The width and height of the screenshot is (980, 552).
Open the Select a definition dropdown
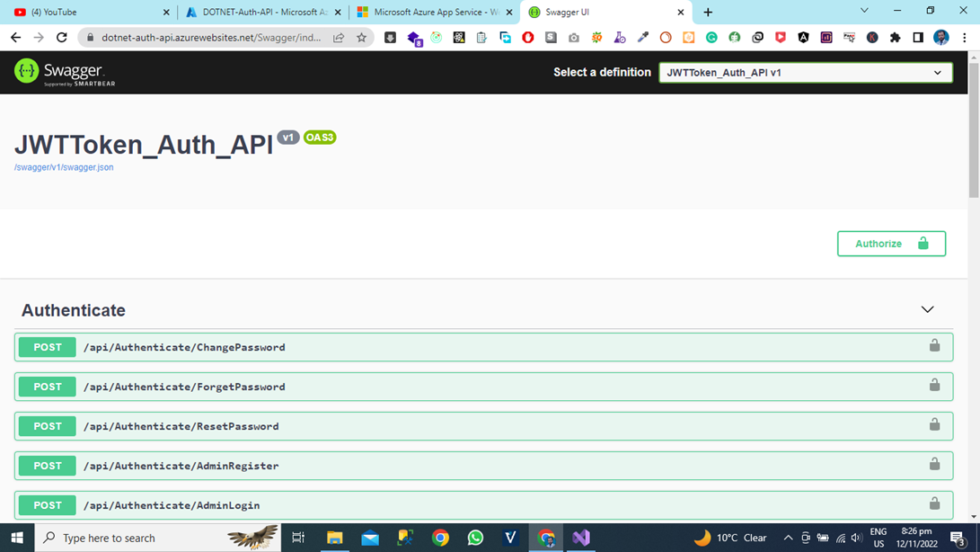tap(805, 72)
